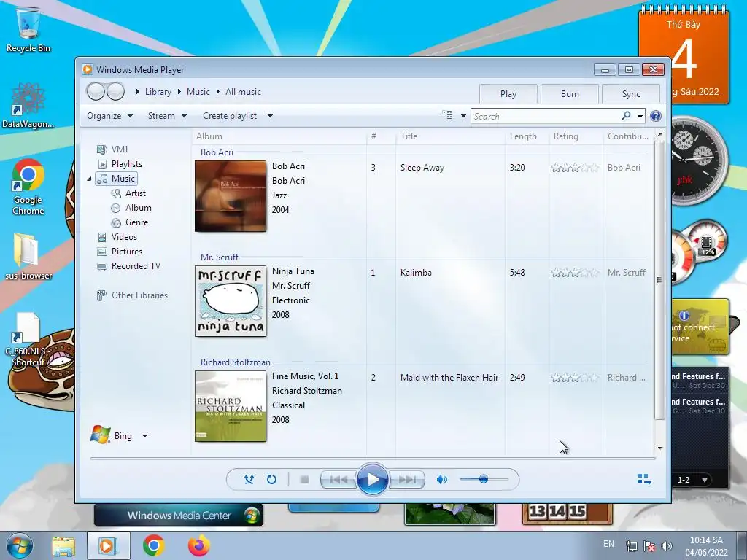Viewport: 747px width, 560px height.
Task: Select Music in the navigation pane
Action: point(117,179)
